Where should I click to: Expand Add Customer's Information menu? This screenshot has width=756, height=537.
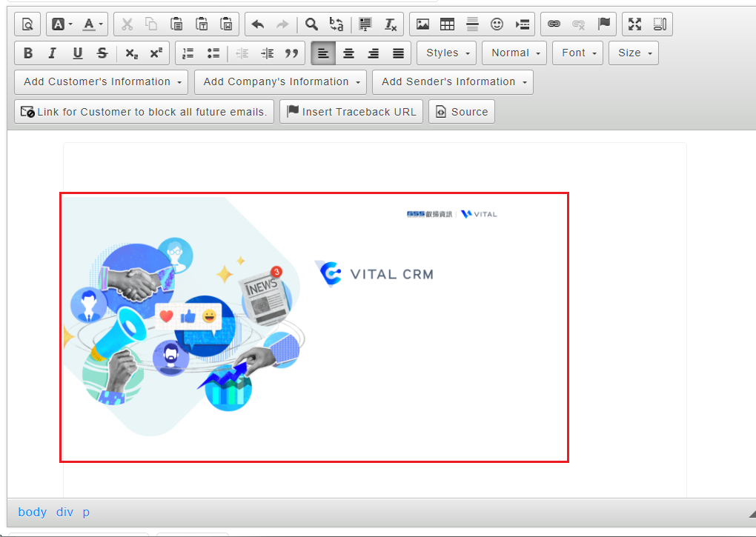click(x=102, y=82)
